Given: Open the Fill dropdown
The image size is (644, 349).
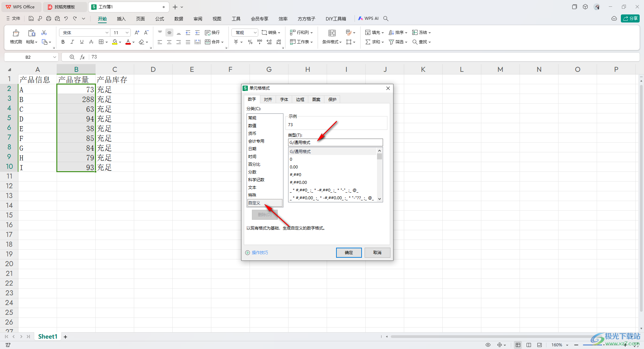Looking at the screenshot, I should coord(374,33).
